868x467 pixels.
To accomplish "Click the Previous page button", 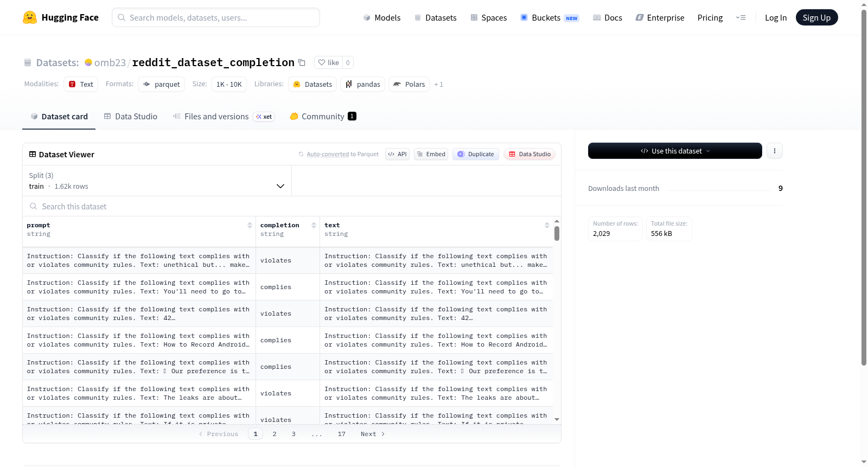I will (219, 434).
